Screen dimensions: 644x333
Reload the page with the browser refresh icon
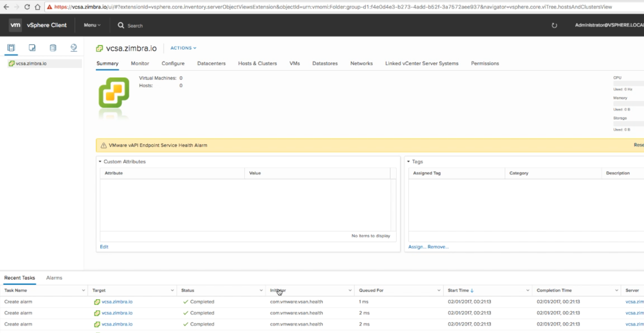click(27, 7)
